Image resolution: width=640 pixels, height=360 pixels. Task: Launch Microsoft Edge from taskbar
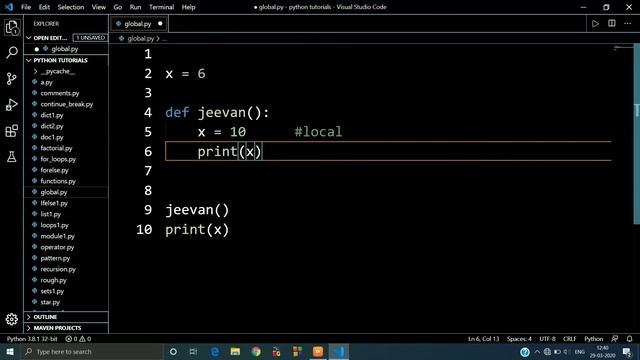click(215, 351)
